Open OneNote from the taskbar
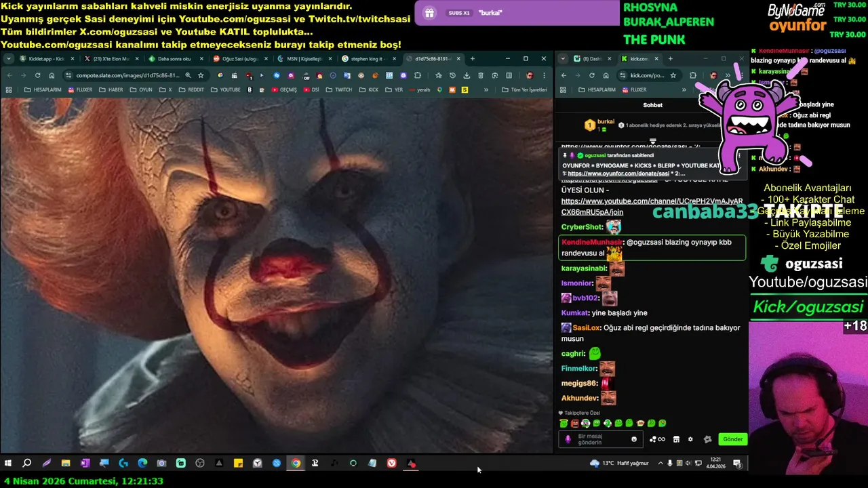Viewport: 868px width, 488px height. click(x=85, y=464)
